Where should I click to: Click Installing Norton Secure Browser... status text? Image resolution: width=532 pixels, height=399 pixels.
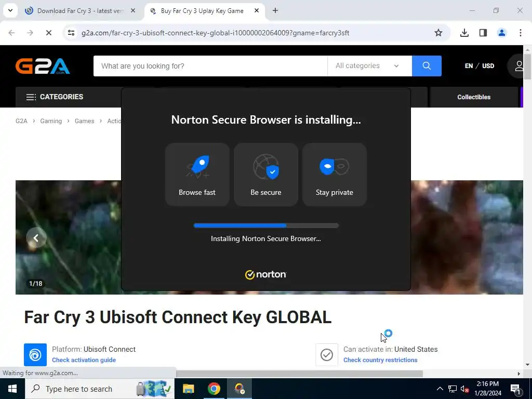click(x=266, y=238)
